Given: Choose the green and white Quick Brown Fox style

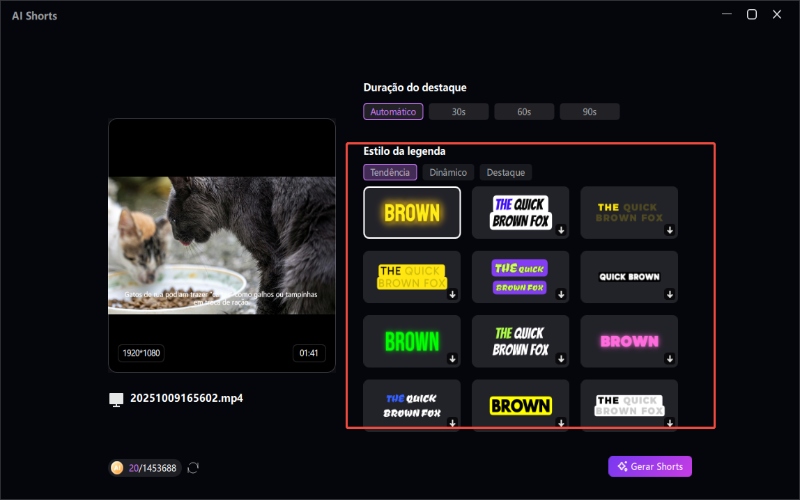Looking at the screenshot, I should (520, 341).
